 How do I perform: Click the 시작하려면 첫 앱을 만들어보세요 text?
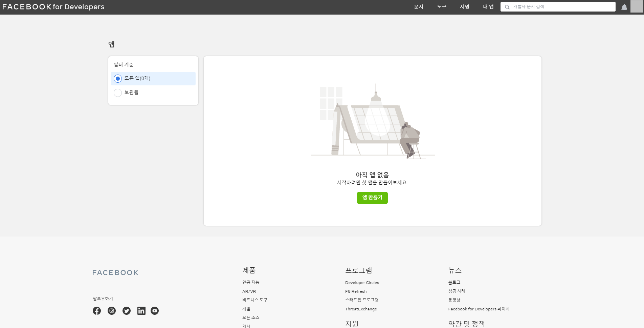[x=372, y=183]
